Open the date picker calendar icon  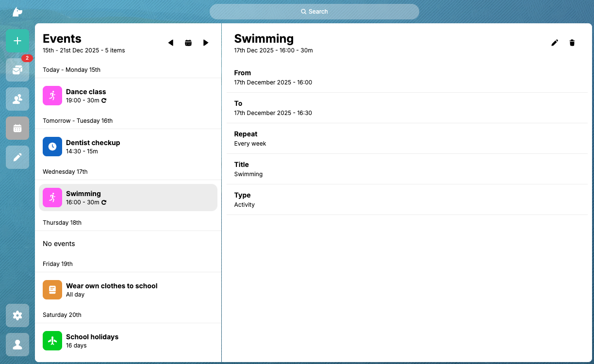pyautogui.click(x=188, y=43)
